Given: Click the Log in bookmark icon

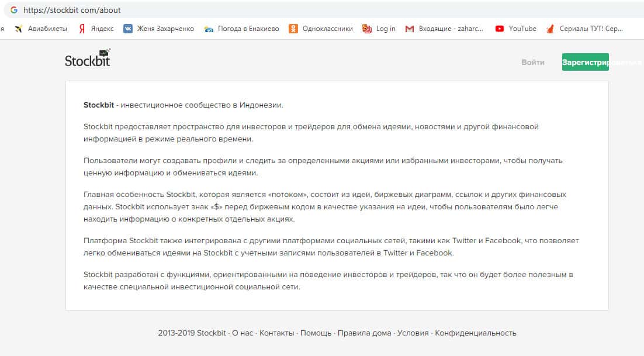Looking at the screenshot, I should (x=367, y=29).
